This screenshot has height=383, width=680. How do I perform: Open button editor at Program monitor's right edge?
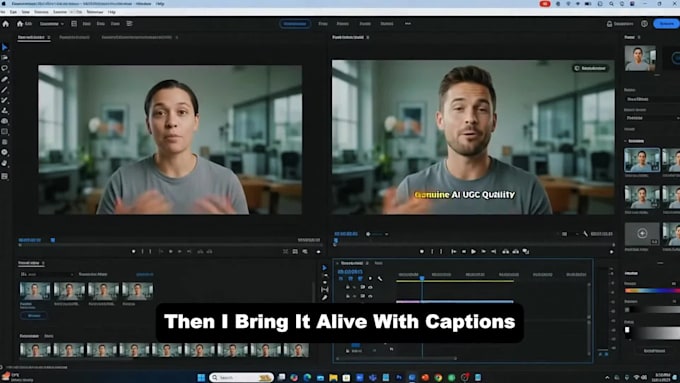(x=612, y=252)
